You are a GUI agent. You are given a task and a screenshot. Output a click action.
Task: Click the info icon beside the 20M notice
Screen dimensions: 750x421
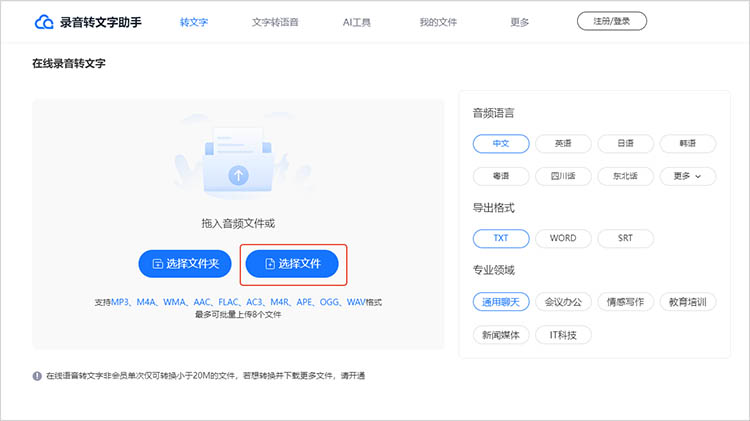point(37,376)
